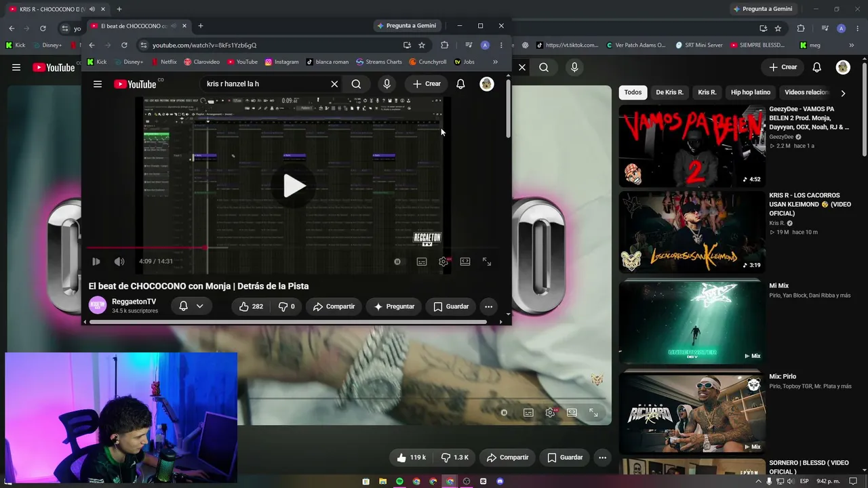
Task: Go back in the front browser window
Action: 92,45
